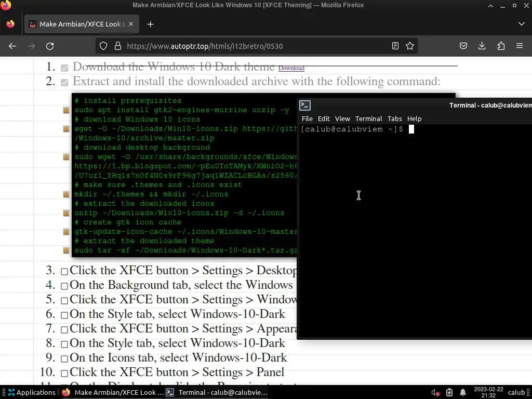
Task: Open the Terminal menu in terminal
Action: [x=368, y=119]
